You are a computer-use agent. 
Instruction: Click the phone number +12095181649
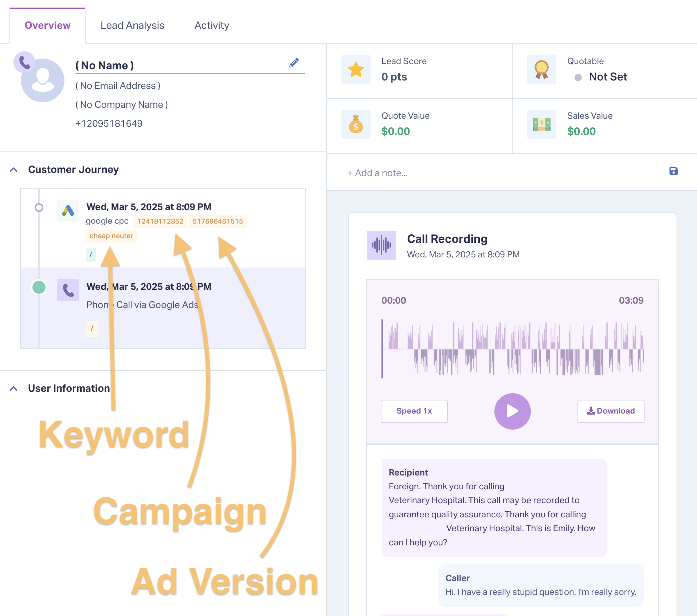pos(109,124)
